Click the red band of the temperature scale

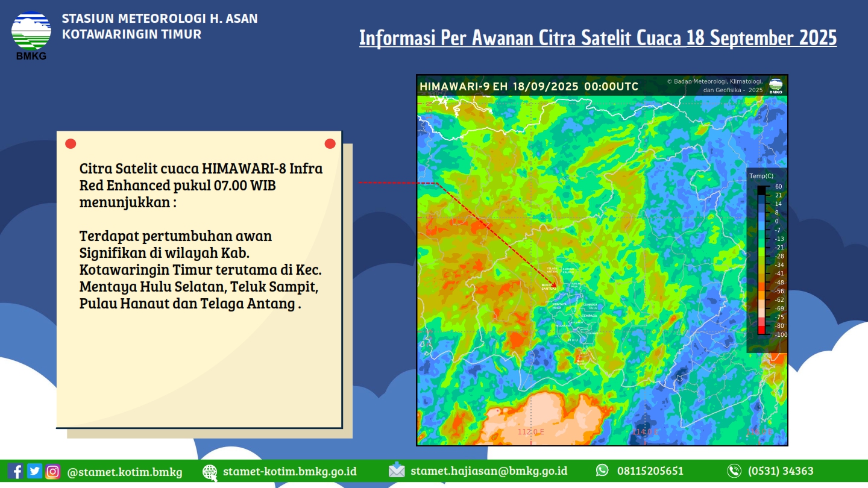(x=761, y=329)
